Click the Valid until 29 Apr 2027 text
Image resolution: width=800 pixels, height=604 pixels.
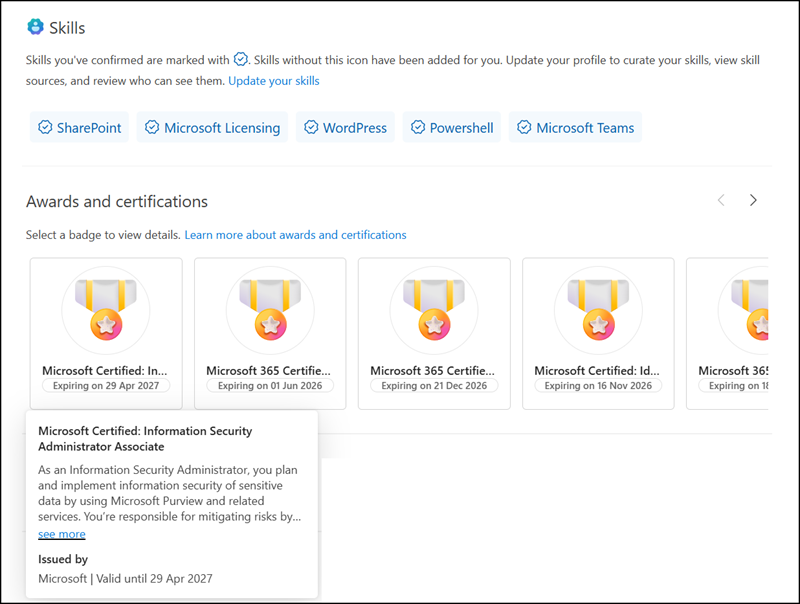coord(154,578)
